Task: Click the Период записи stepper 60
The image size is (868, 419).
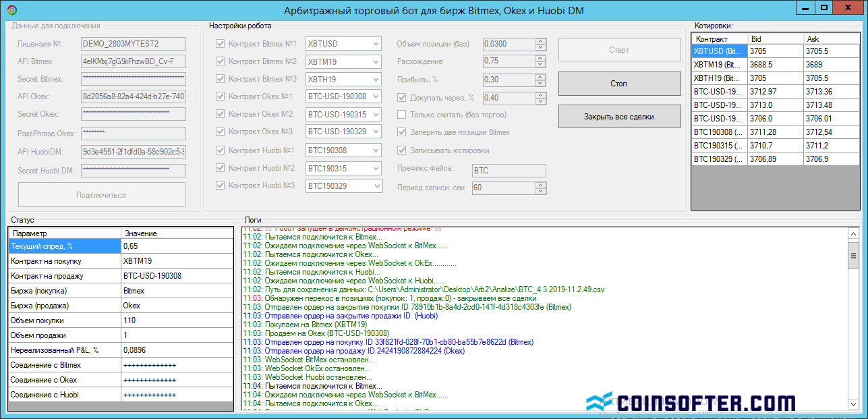Action: 509,188
